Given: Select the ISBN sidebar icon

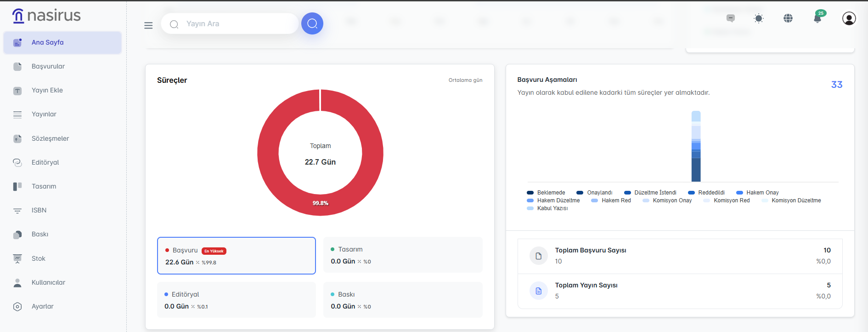Looking at the screenshot, I should pyautogui.click(x=17, y=211).
